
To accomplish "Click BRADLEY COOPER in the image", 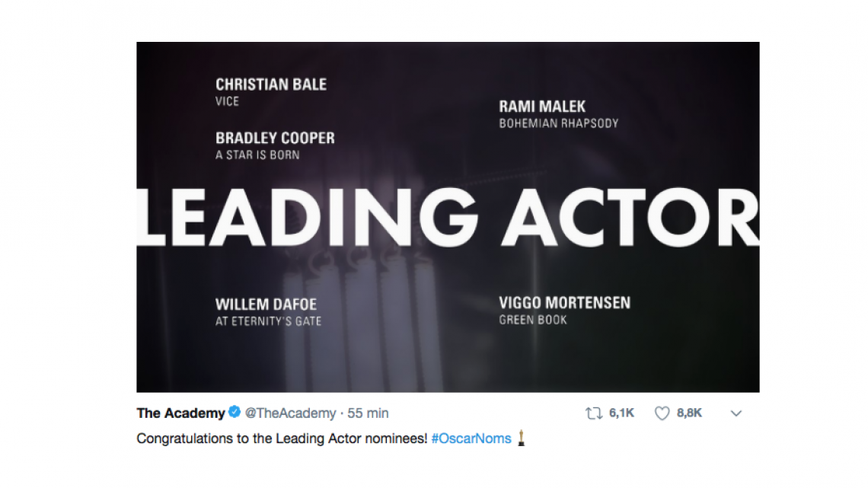I will 275,138.
